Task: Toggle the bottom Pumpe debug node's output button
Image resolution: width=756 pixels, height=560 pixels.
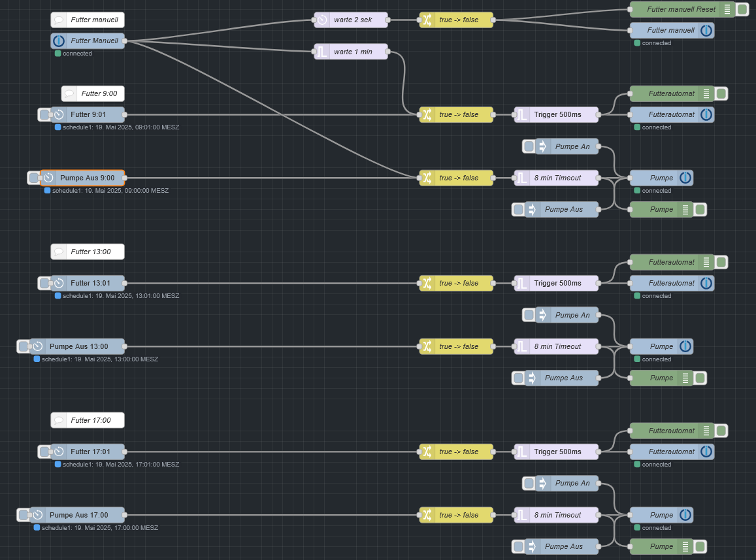Action: 700,546
